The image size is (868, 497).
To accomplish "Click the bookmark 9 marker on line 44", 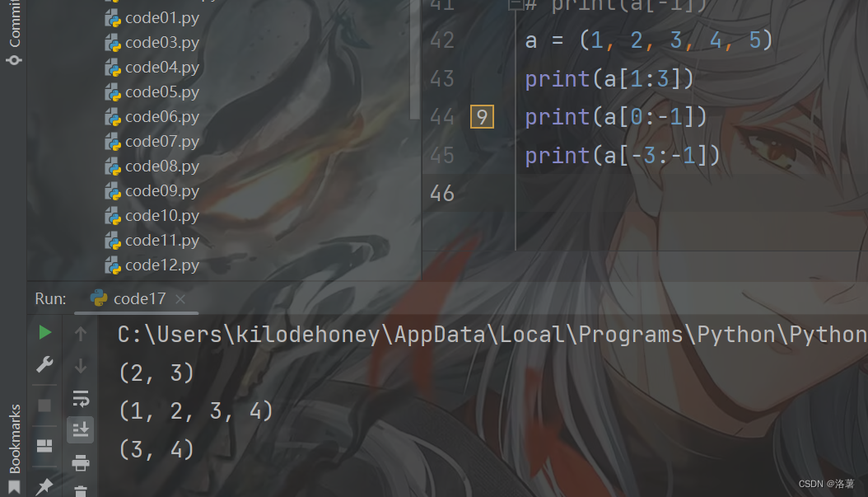I will click(482, 117).
